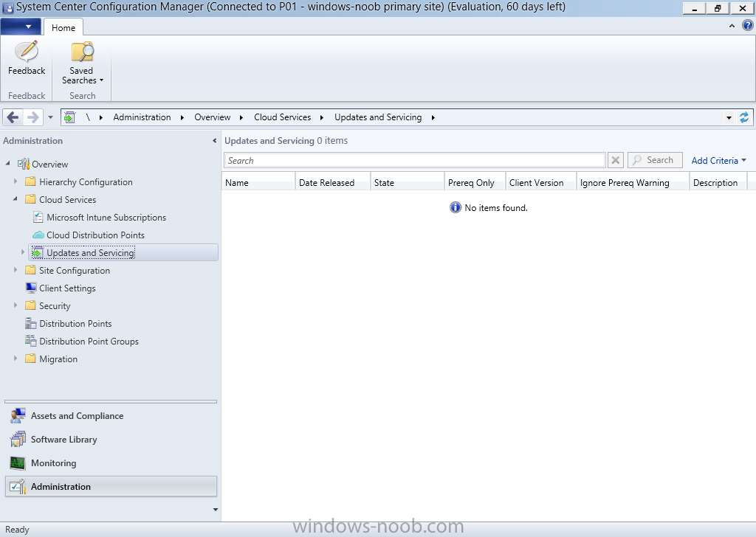Screen dimensions: 756x537
Task: Collapse the Administration navigation pane
Action: tap(215, 141)
